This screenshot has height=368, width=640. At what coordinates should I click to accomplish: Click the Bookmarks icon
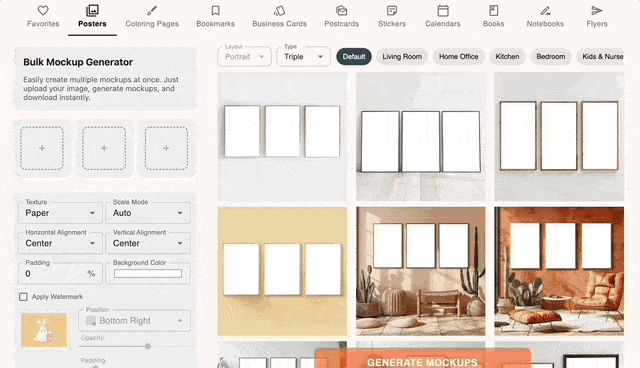216,11
